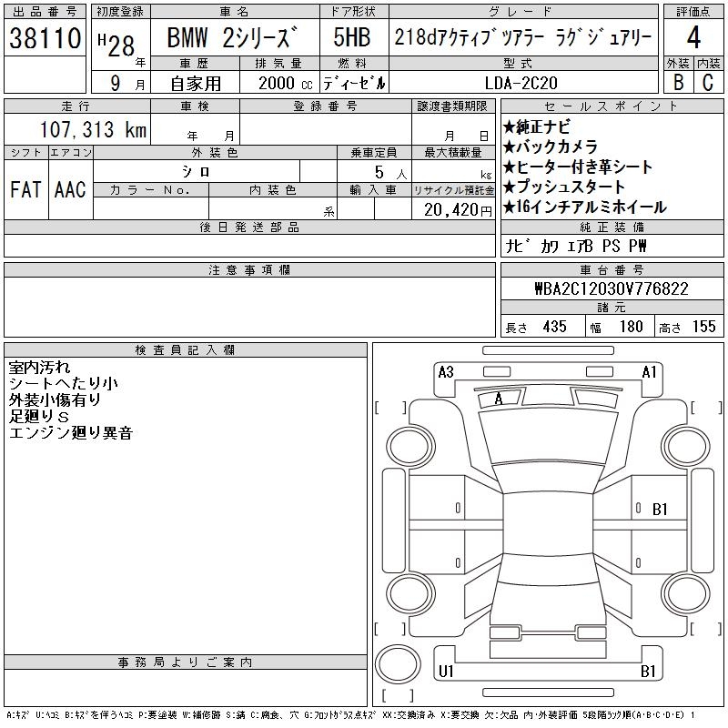Select the sales point ★プッシュスタート
The width and height of the screenshot is (728, 728).
tap(563, 187)
